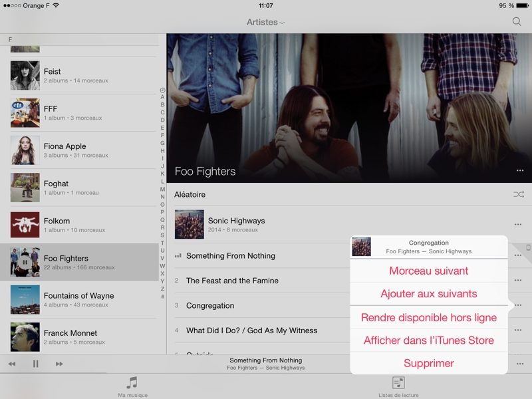The width and height of the screenshot is (532, 399).
Task: Open Listes de lecture tab
Action: pyautogui.click(x=398, y=387)
